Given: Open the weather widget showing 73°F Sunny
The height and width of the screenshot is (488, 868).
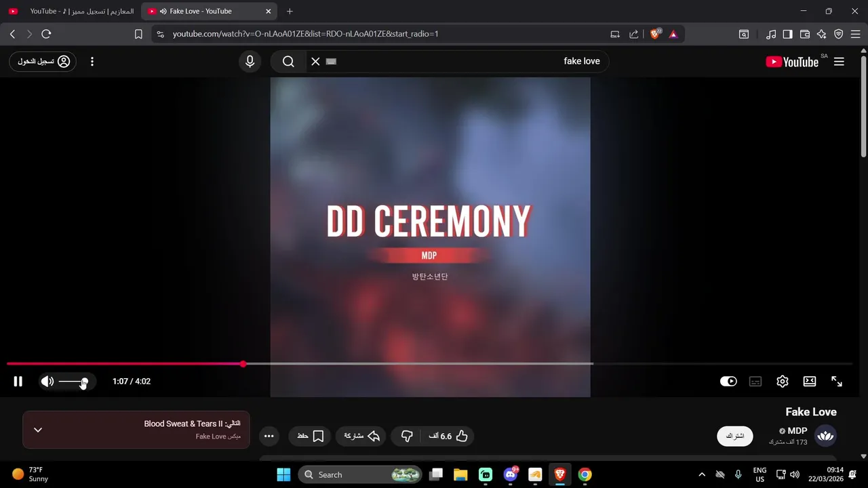Looking at the screenshot, I should (31, 474).
